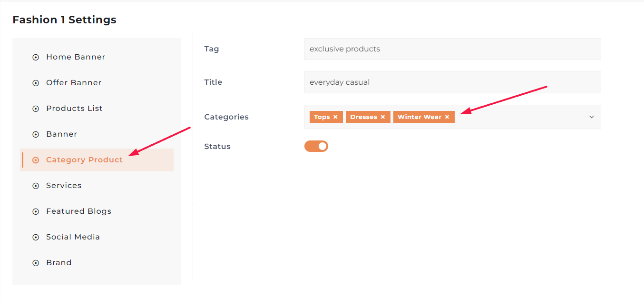Image resolution: width=644 pixels, height=299 pixels.
Task: Remove the Winter Wear category tag
Action: point(447,117)
